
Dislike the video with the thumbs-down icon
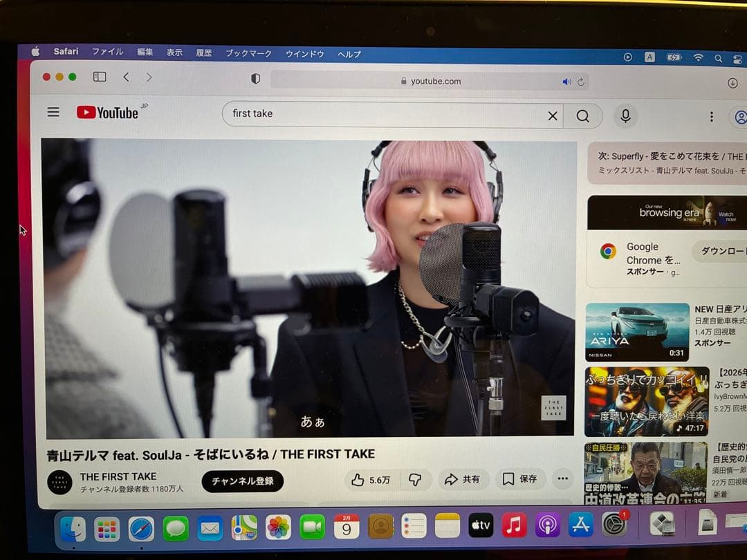(416, 479)
